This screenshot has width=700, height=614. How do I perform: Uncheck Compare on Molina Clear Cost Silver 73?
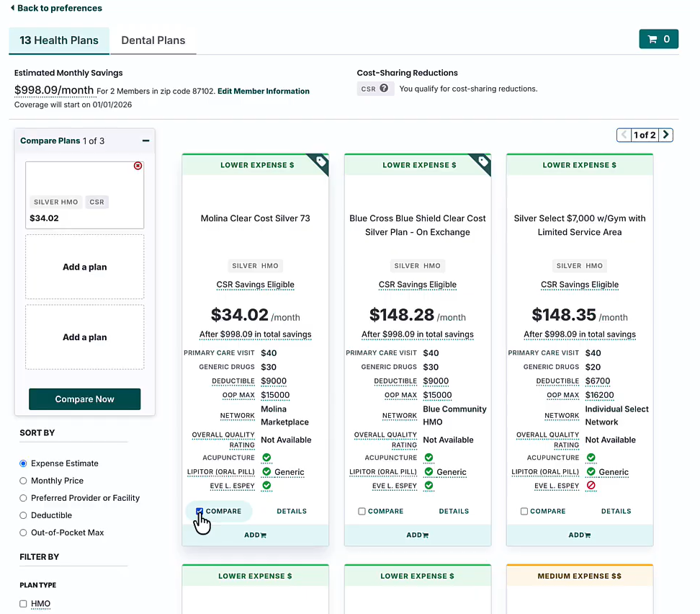coord(199,512)
